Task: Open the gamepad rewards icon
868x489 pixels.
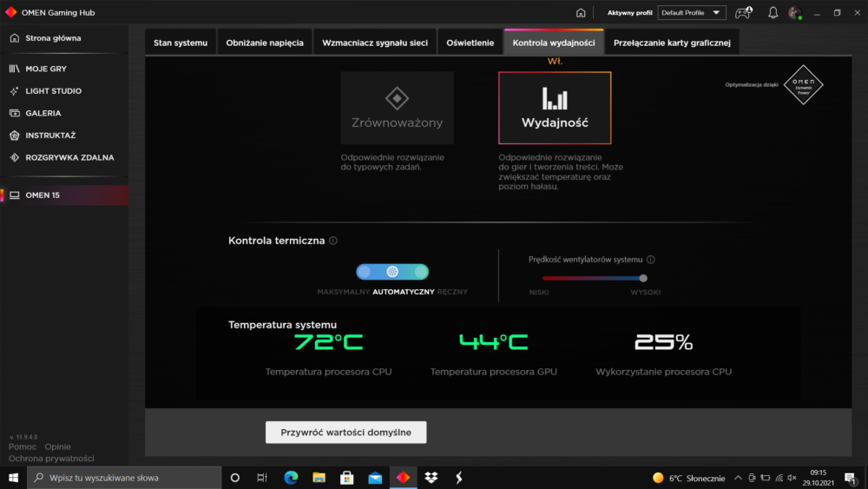Action: (743, 13)
